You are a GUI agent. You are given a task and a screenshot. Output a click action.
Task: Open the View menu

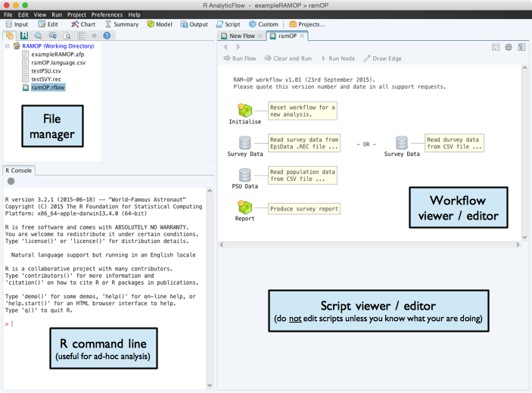pos(39,14)
